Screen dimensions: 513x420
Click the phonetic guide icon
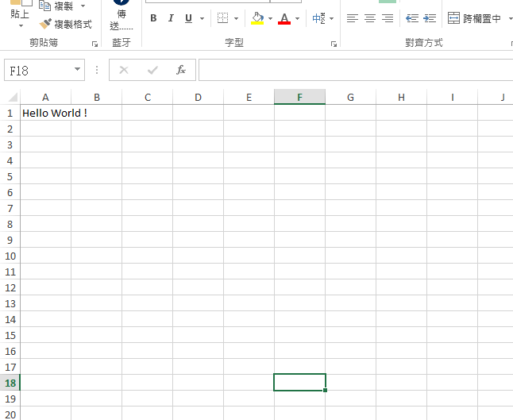319,18
